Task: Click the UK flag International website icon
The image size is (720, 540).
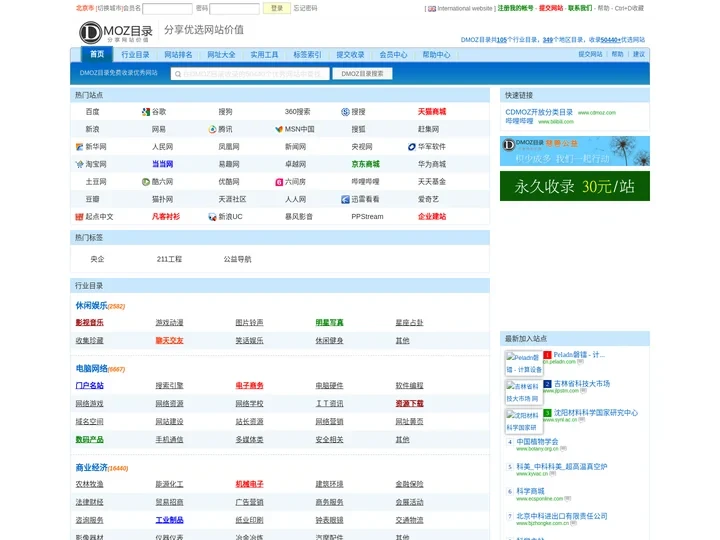Action: point(432,9)
